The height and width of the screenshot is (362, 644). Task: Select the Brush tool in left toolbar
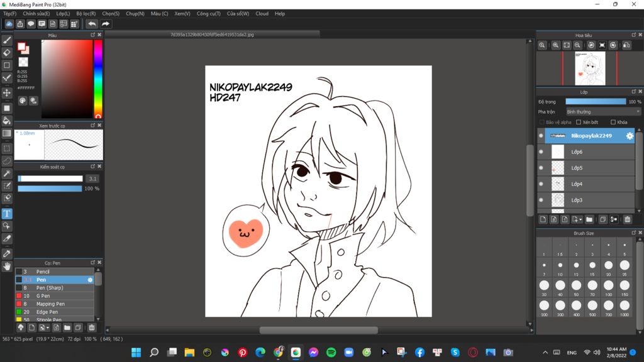pyautogui.click(x=7, y=40)
